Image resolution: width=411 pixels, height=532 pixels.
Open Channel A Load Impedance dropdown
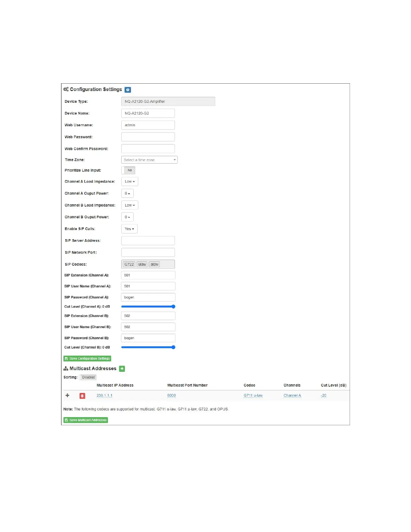[130, 182]
